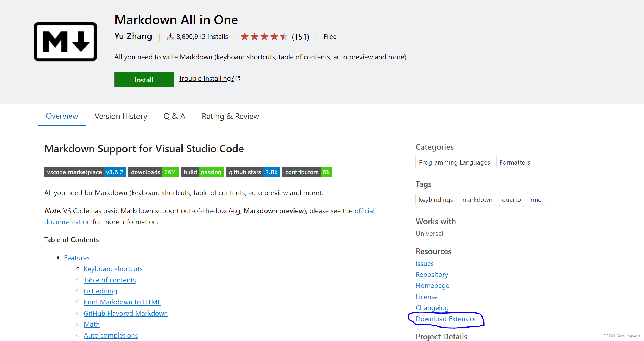
Task: Click the downloads 26M badge
Action: (153, 172)
